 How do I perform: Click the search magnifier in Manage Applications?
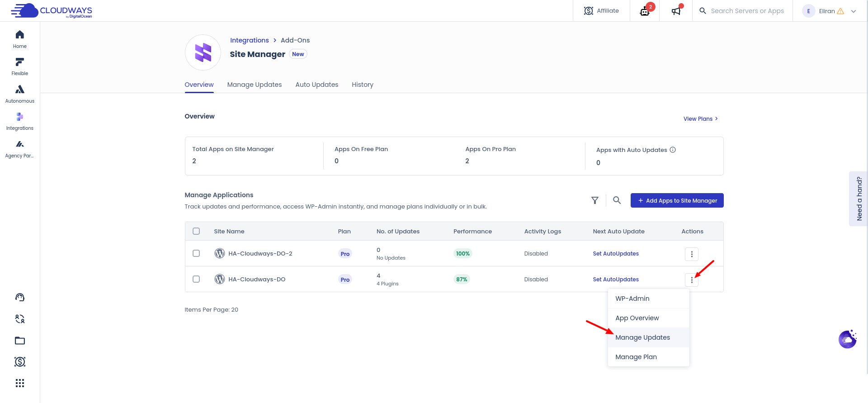(617, 200)
